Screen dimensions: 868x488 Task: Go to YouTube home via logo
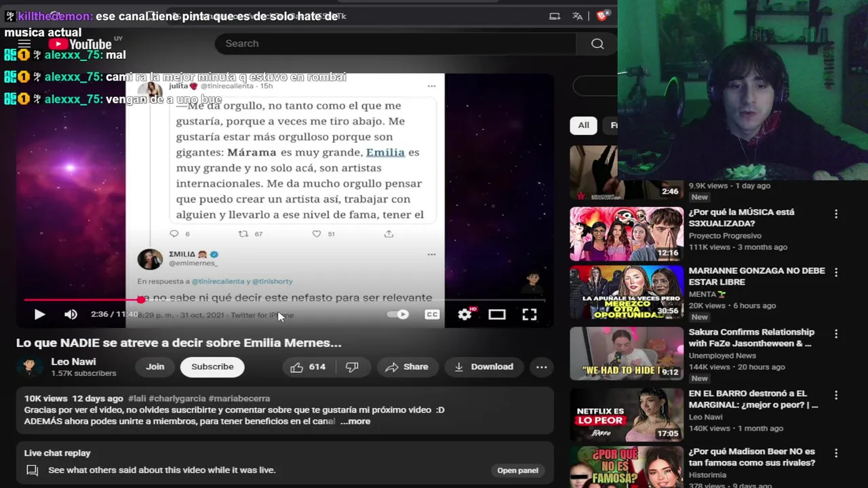tap(80, 44)
